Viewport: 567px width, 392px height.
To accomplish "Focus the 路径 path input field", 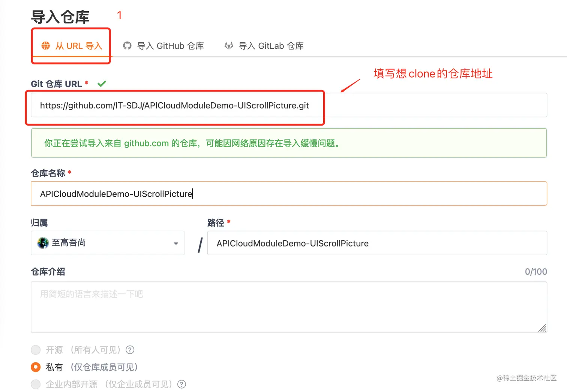I will click(377, 243).
